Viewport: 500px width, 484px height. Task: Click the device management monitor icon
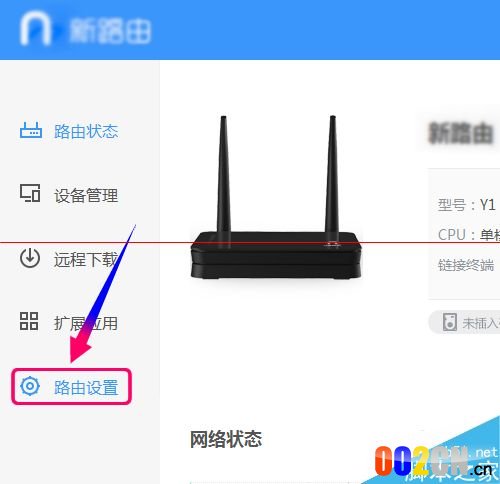point(30,193)
